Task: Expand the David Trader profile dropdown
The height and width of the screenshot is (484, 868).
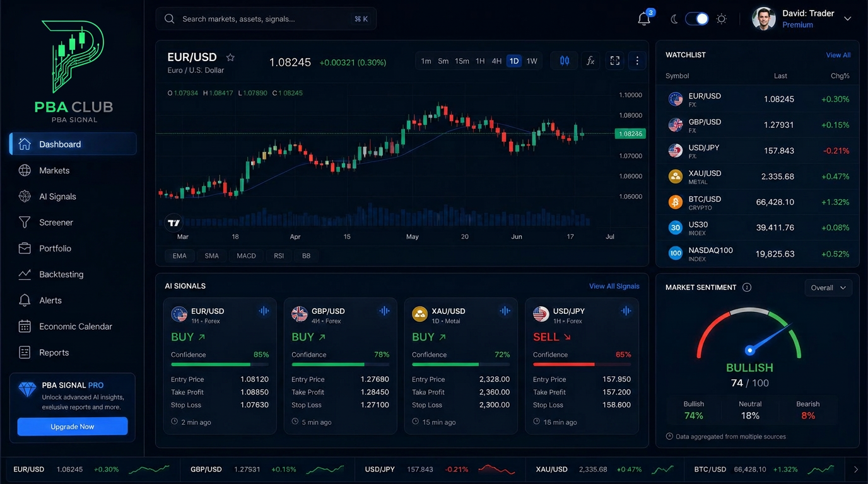Action: (847, 19)
